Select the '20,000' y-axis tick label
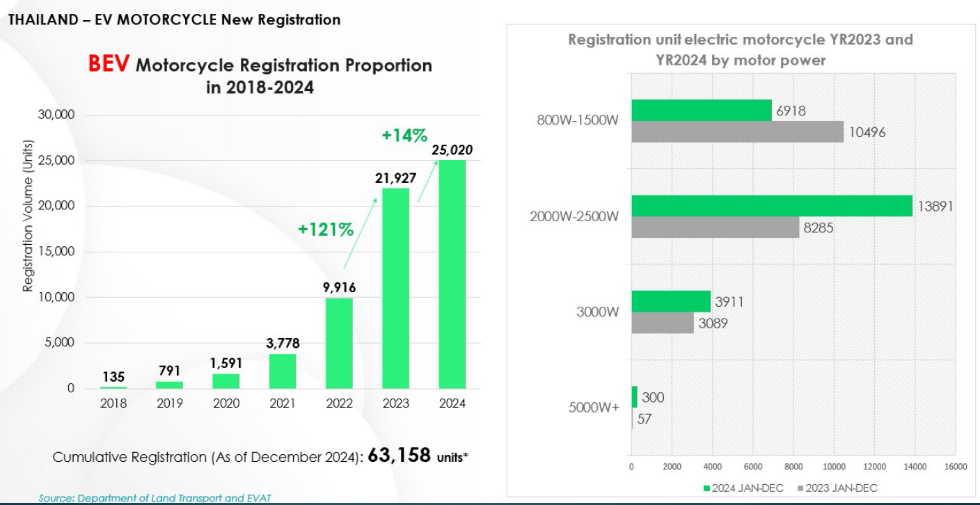 [56, 206]
